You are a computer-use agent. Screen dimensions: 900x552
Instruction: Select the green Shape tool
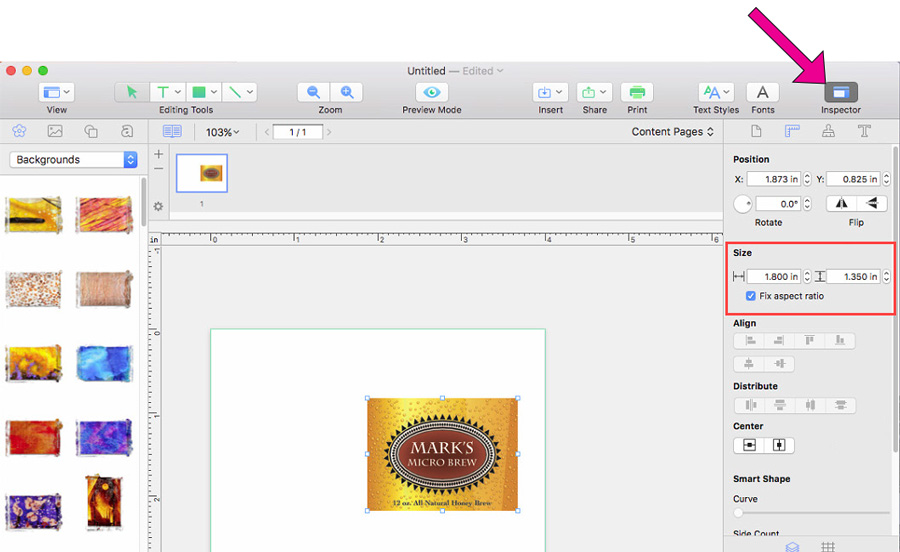click(x=199, y=92)
